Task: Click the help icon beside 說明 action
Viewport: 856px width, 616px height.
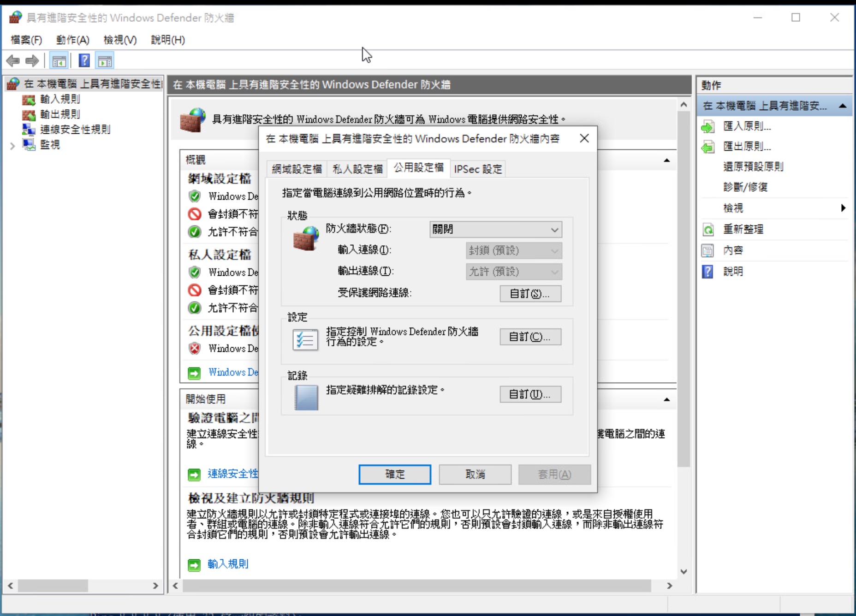Action: tap(707, 272)
